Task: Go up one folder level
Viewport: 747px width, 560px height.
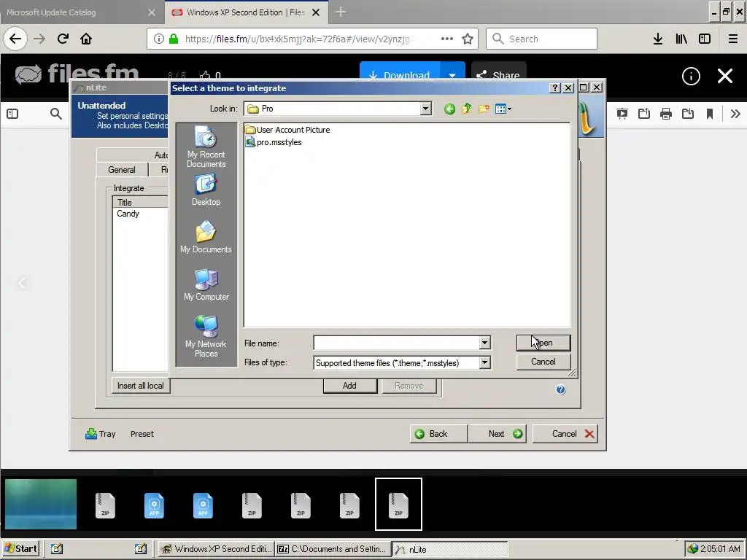Action: (x=466, y=109)
